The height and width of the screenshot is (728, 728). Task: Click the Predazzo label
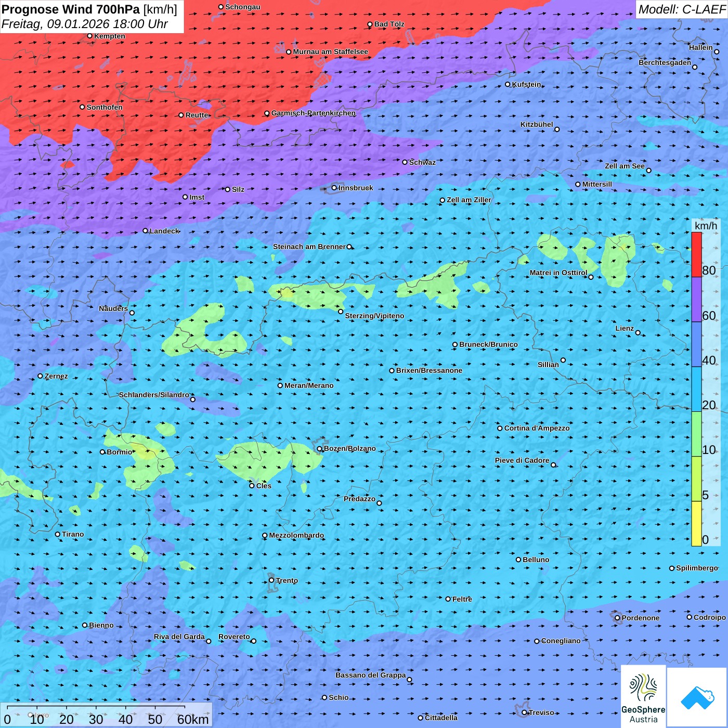tap(359, 499)
